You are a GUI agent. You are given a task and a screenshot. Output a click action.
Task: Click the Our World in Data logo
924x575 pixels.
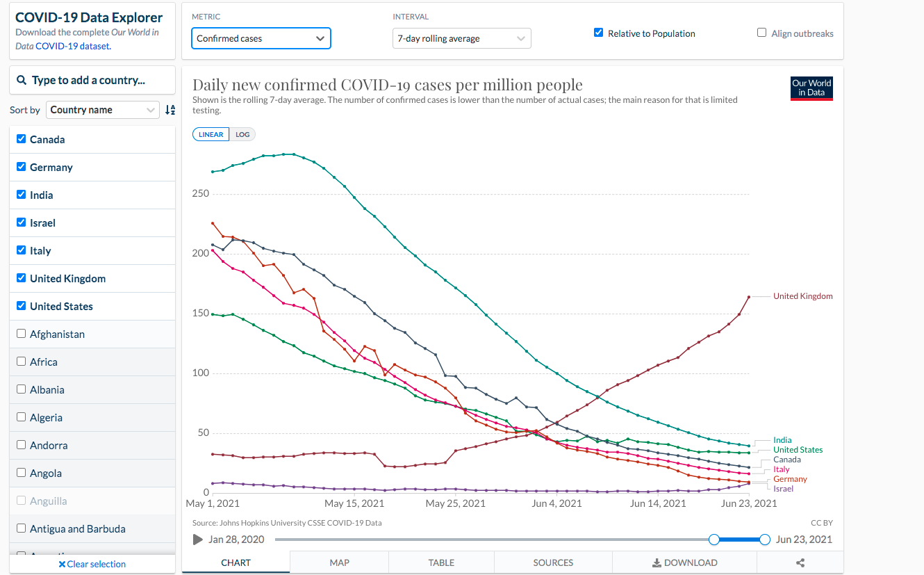[811, 88]
